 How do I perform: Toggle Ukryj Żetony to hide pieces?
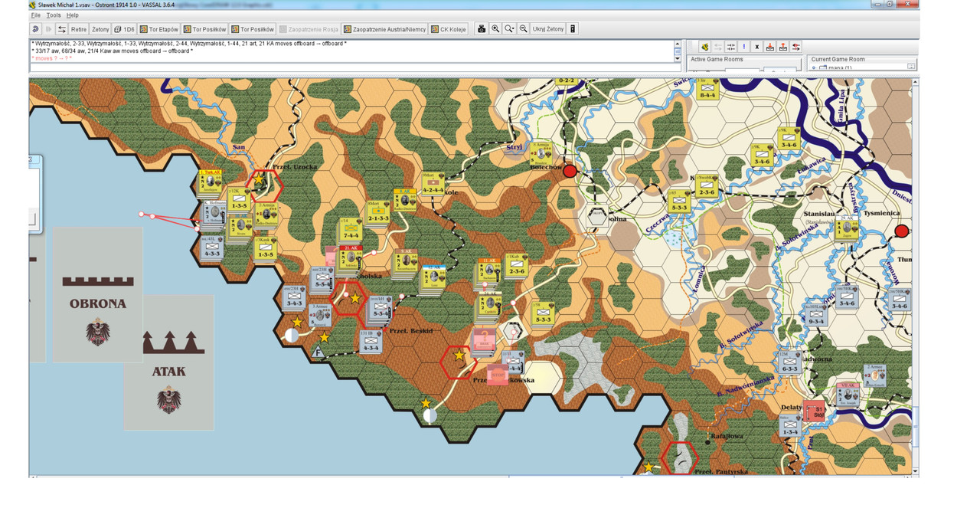547,29
